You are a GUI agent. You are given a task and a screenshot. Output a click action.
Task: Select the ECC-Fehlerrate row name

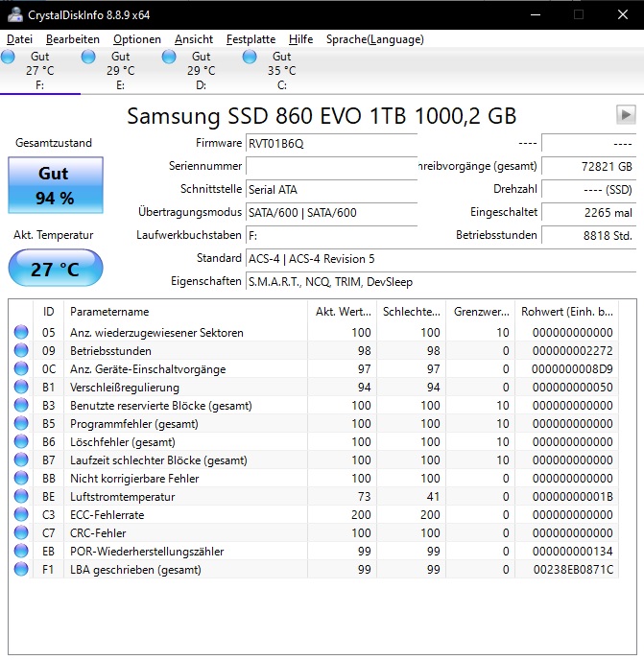(x=107, y=515)
